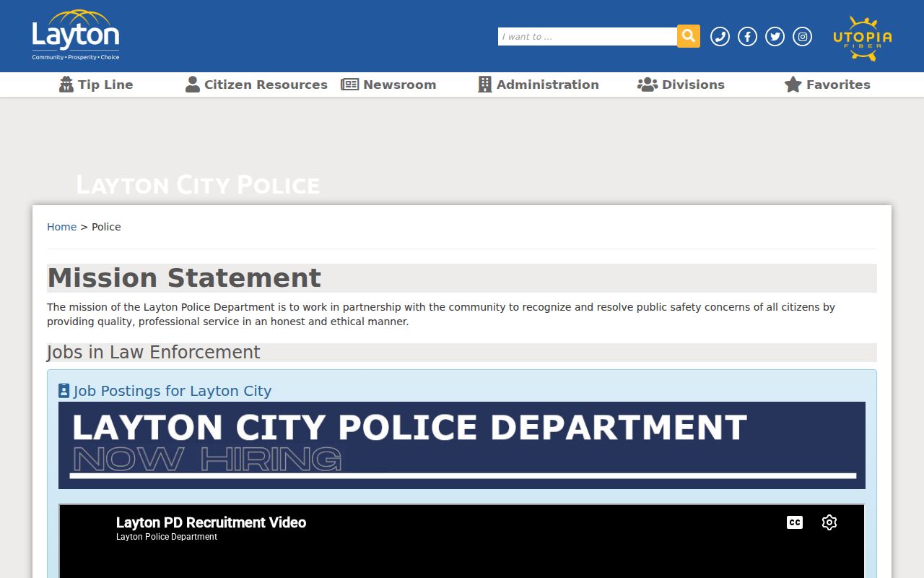Go to Home breadcrumb link
The width and height of the screenshot is (924, 578).
coord(61,227)
